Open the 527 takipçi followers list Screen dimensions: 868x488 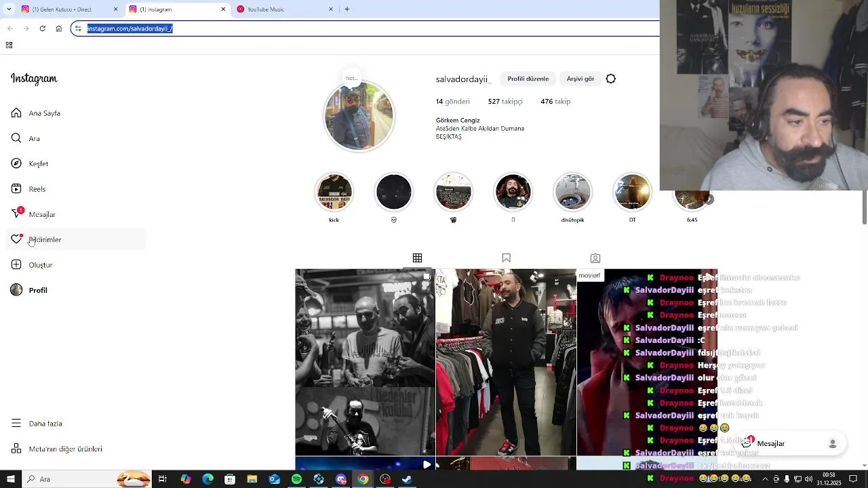coord(505,101)
